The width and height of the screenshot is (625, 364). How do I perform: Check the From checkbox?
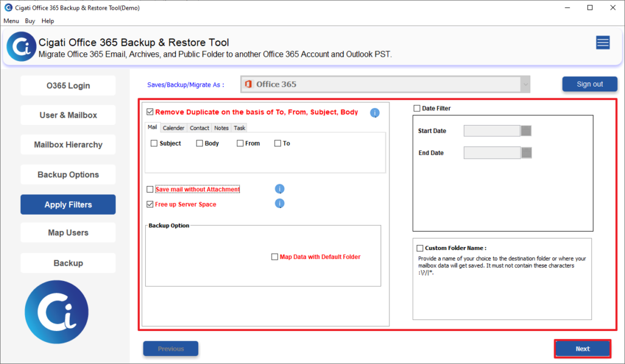[240, 143]
